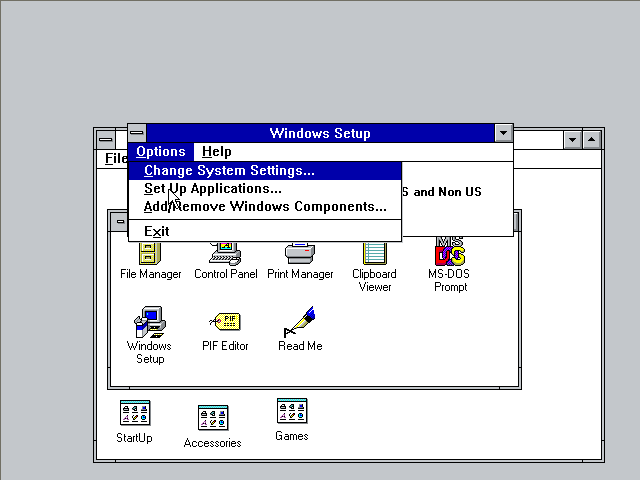Viewport: 640px width, 480px height.
Task: Select the StartUp group icon
Action: pyautogui.click(x=135, y=422)
